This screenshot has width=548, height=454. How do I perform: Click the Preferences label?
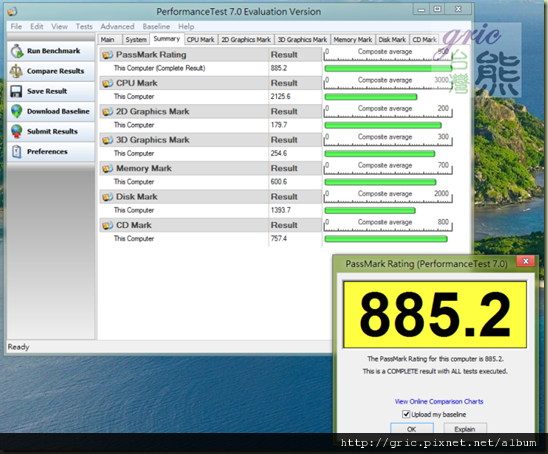(x=47, y=152)
